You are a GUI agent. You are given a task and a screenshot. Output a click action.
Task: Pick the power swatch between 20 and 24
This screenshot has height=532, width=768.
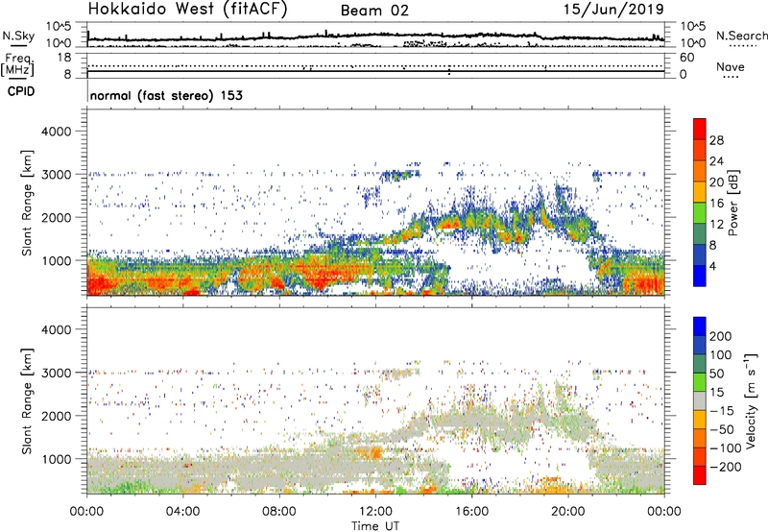[700, 171]
